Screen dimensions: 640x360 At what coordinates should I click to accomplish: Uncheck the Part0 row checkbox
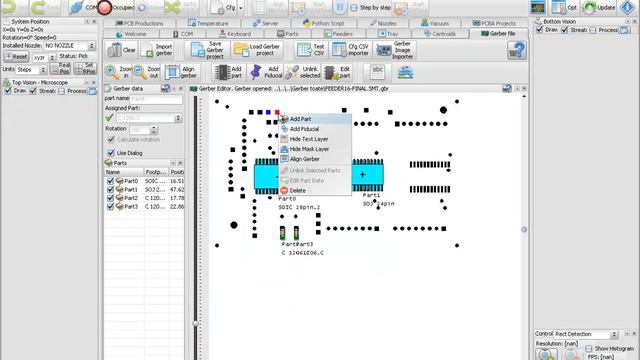pyautogui.click(x=110, y=181)
